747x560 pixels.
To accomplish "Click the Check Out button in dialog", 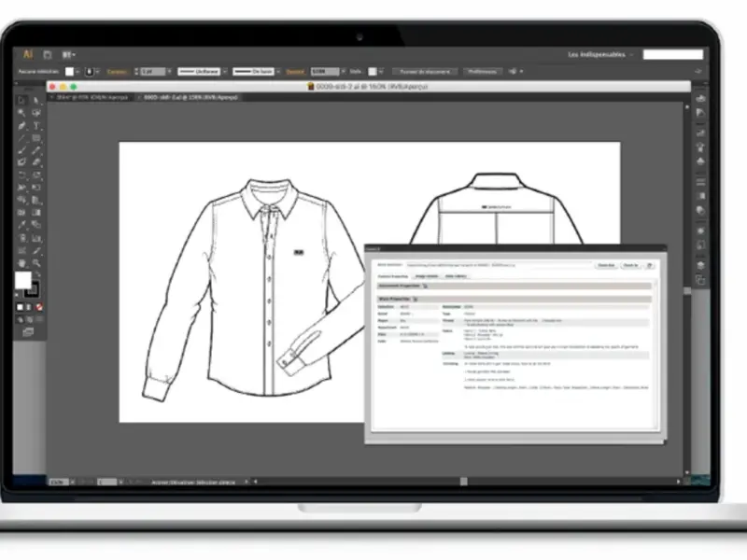I will click(606, 265).
